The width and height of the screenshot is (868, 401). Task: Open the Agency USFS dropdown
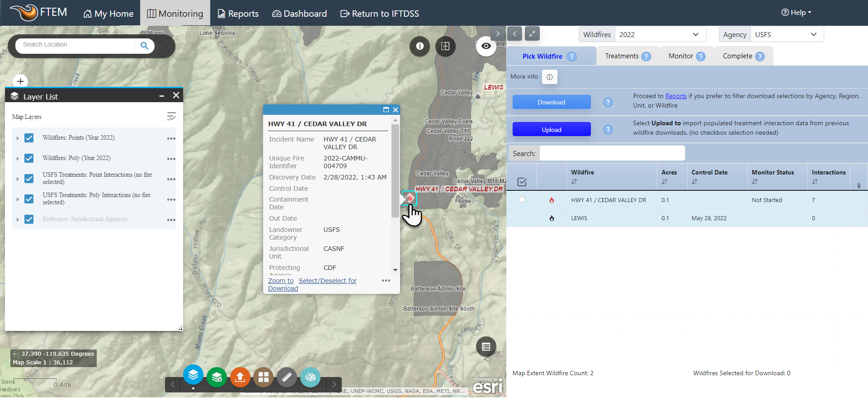pos(787,34)
